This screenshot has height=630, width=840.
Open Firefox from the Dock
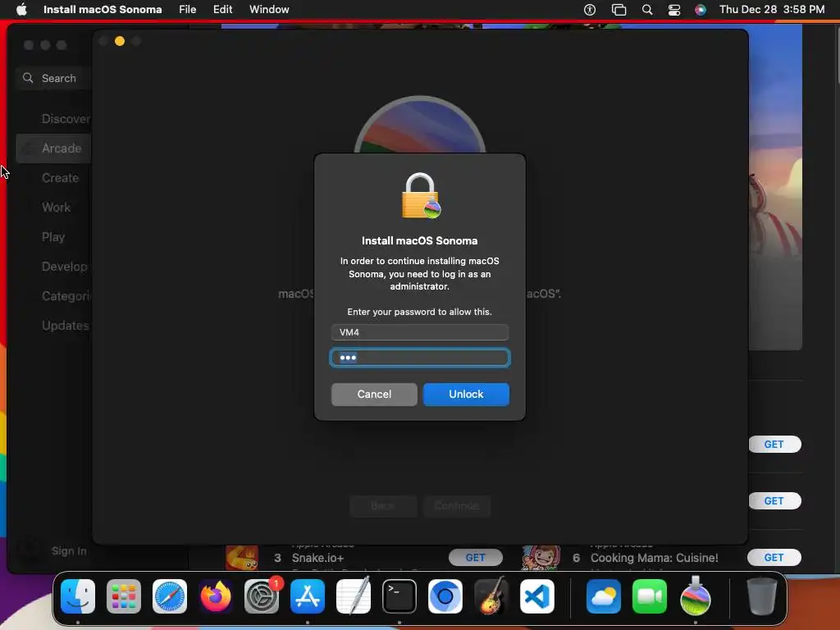tap(216, 596)
